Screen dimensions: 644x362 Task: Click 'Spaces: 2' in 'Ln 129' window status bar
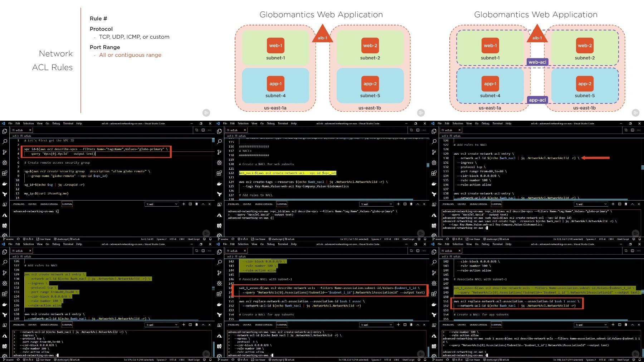161,359
